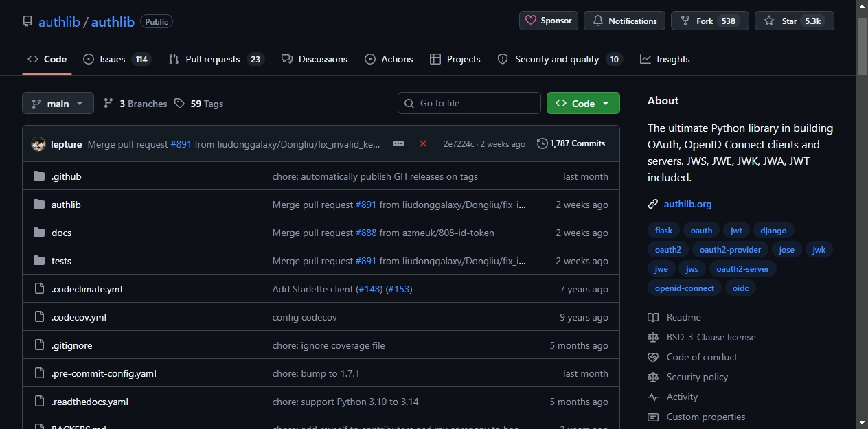Open the authlib folder

[66, 205]
